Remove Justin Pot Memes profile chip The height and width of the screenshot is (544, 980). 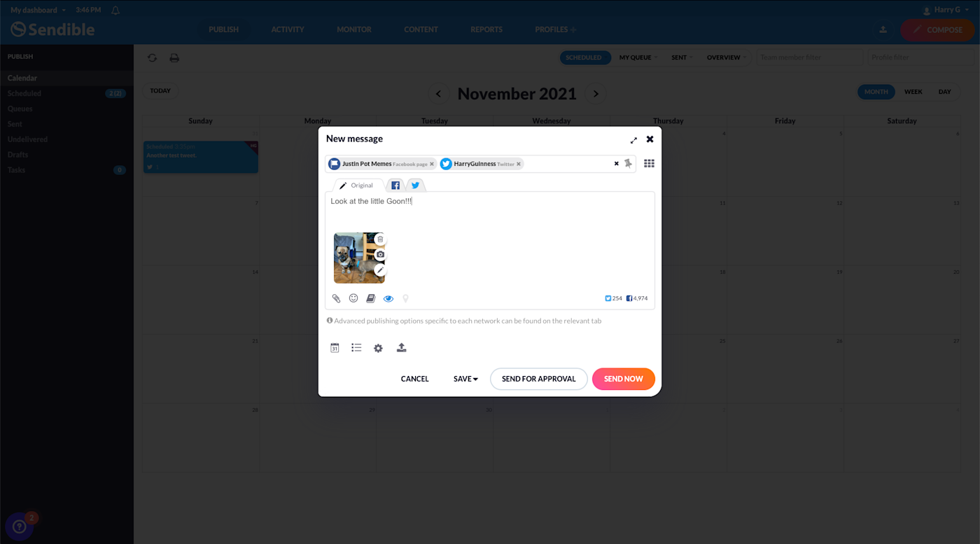pyautogui.click(x=432, y=164)
